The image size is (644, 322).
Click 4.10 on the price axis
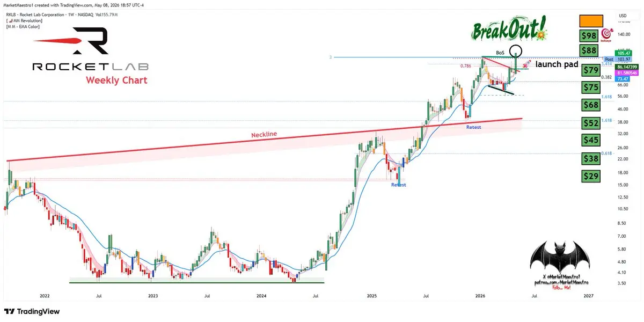621,272
